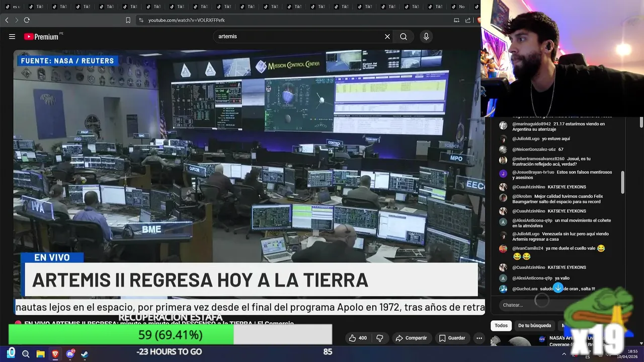The image size is (644, 362).
Task: Click username @IvanCamilo24 in chat
Action: (528, 248)
